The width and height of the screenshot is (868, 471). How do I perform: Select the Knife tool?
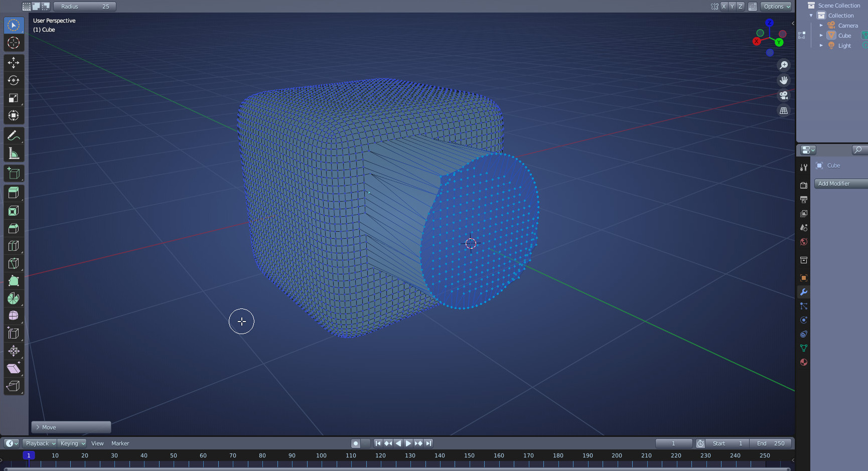tap(14, 263)
